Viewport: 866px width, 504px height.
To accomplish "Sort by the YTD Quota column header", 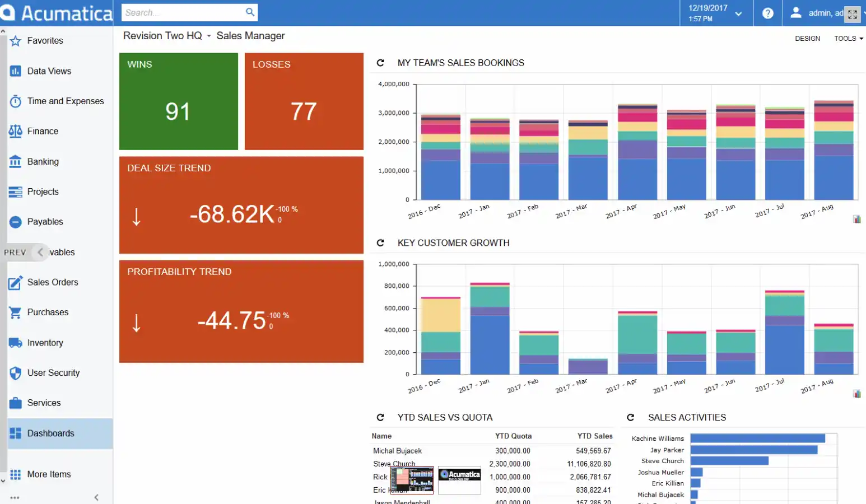I will [x=513, y=436].
